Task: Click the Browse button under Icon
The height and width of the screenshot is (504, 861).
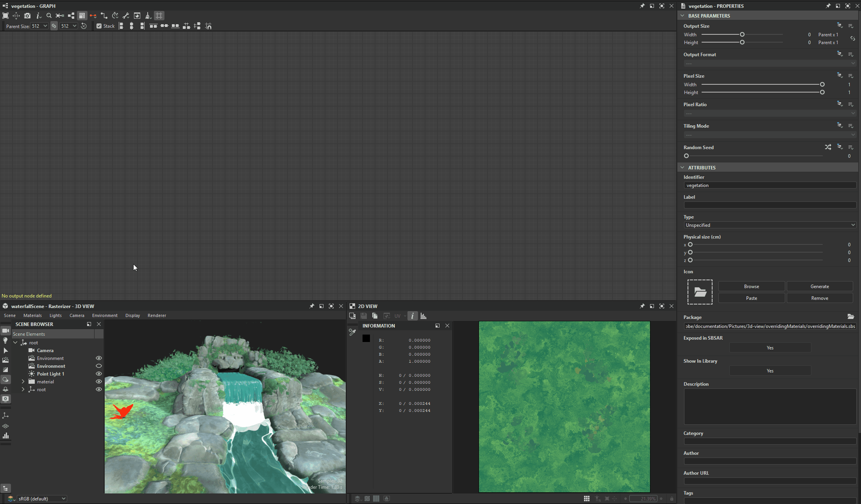Action: coord(751,286)
